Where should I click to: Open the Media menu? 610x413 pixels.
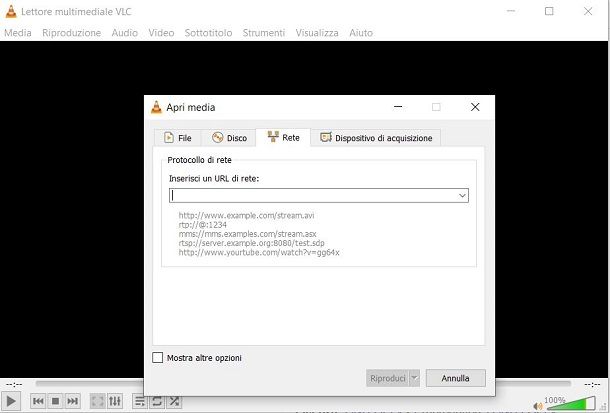(x=18, y=33)
